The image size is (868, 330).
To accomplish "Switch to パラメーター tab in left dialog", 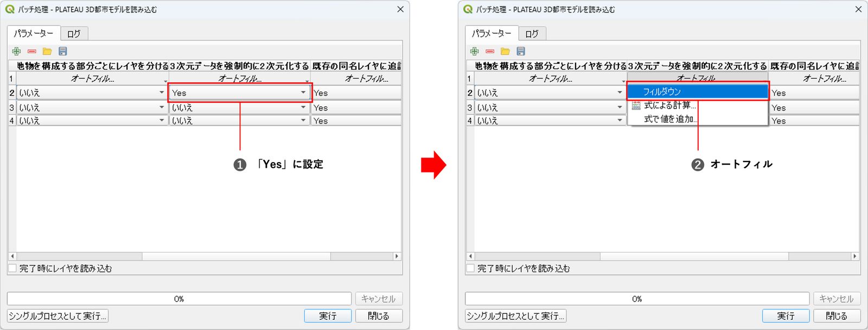I will click(x=34, y=33).
